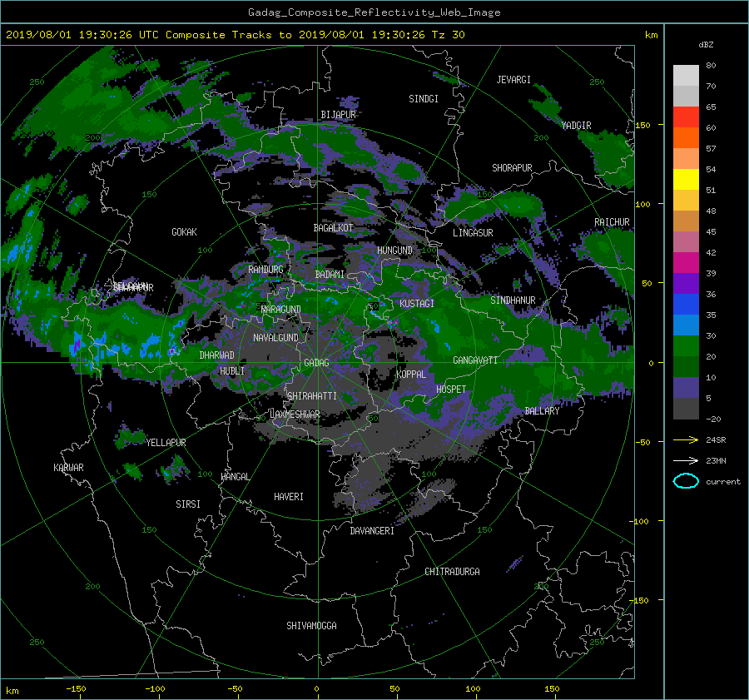Click the SINDGI city label

424,99
